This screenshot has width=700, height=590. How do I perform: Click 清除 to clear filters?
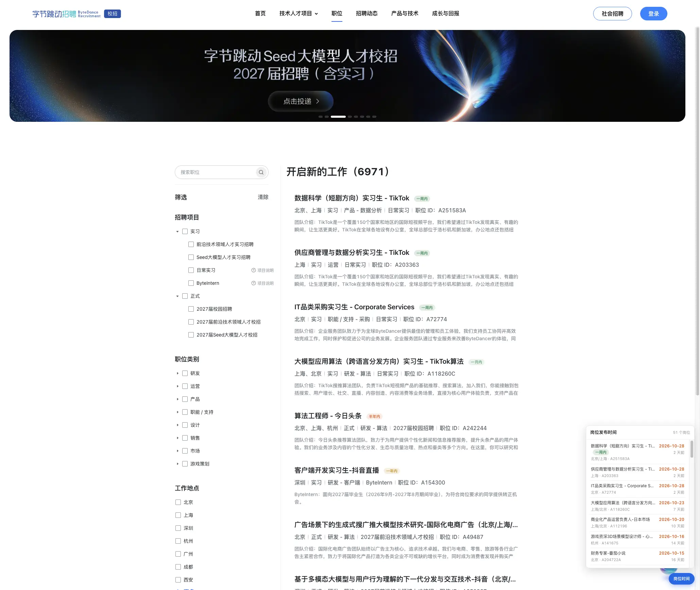pos(263,197)
